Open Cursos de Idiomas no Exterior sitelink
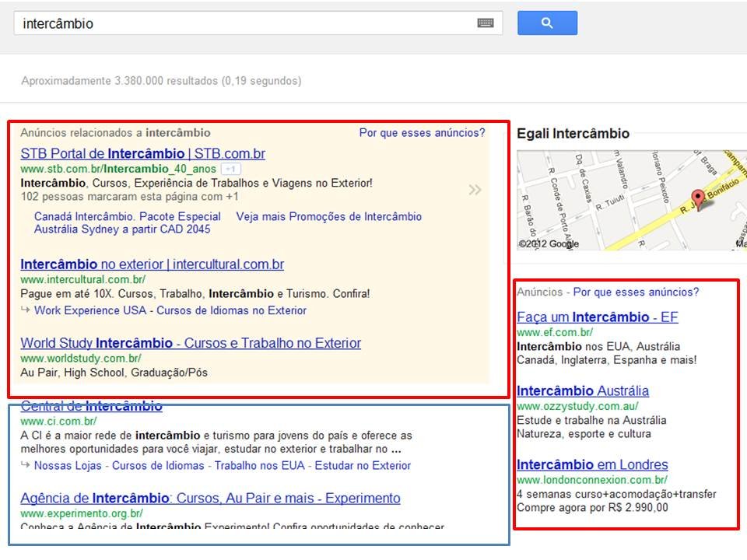Viewport: 747px width, 560px height. pos(232,310)
